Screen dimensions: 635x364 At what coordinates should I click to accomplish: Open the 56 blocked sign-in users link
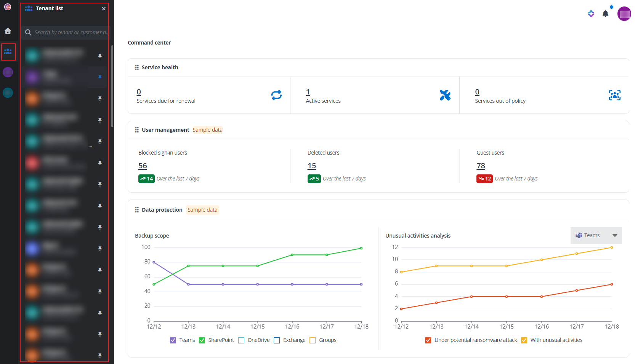(x=143, y=166)
